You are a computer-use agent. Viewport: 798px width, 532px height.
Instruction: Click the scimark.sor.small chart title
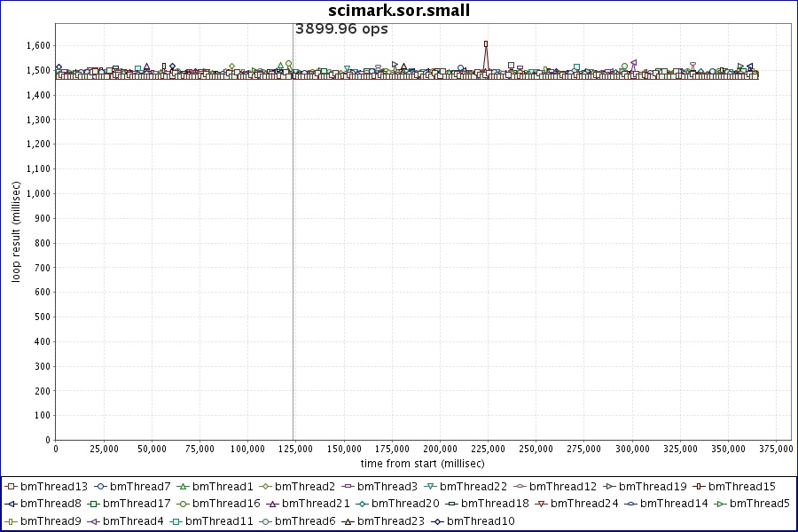point(399,11)
